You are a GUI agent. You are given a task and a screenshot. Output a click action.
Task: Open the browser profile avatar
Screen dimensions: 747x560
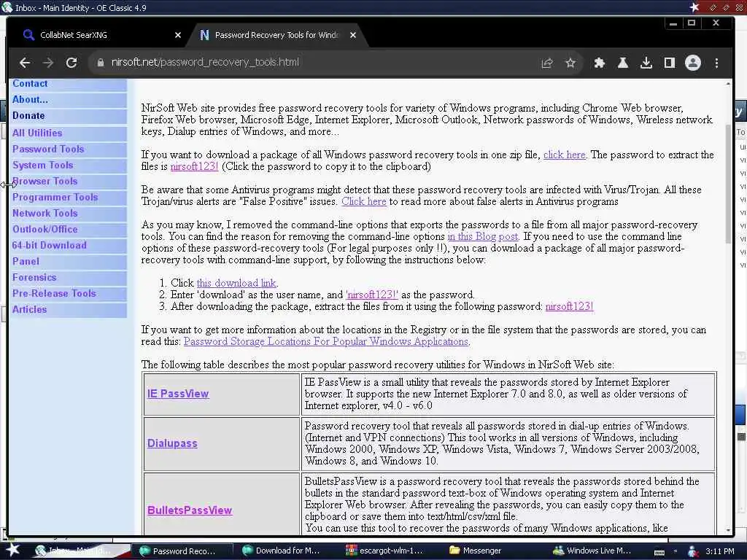(693, 63)
